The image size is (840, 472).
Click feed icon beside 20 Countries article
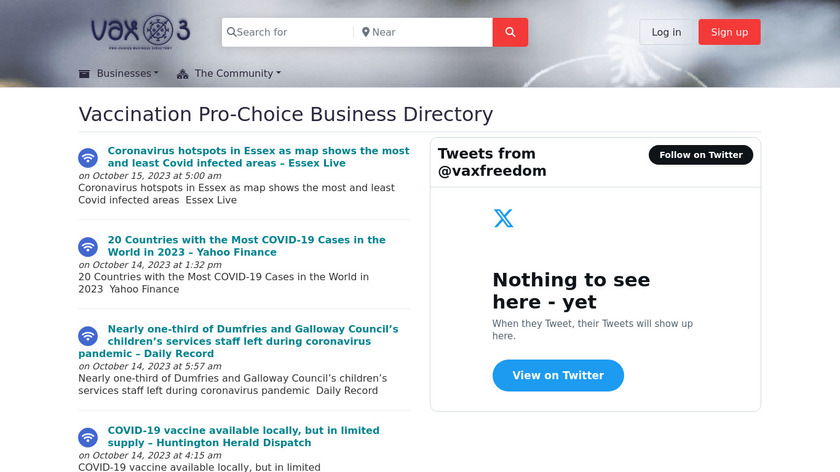pyautogui.click(x=88, y=246)
